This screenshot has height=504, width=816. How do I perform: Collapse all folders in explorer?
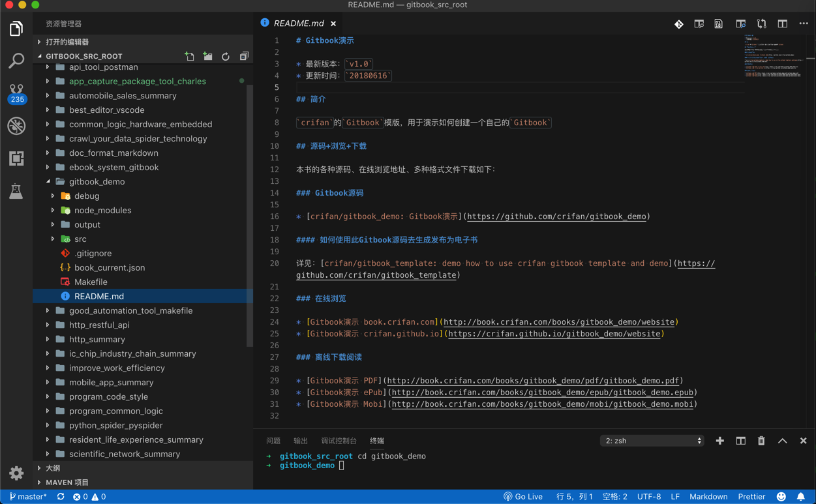(244, 57)
